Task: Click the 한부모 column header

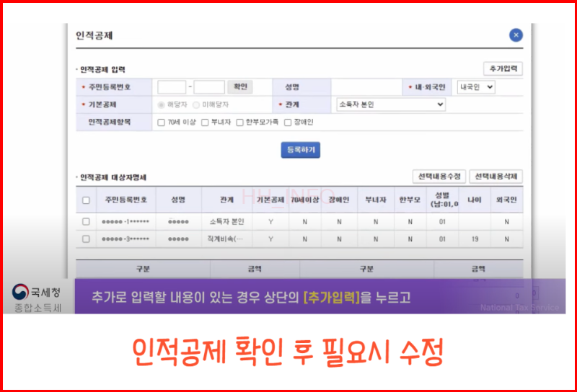Action: tap(410, 200)
